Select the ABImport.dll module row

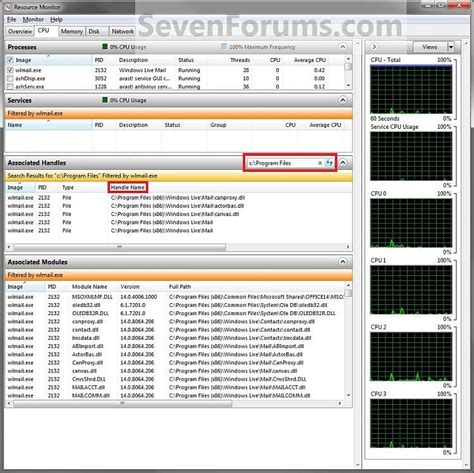[175, 346]
